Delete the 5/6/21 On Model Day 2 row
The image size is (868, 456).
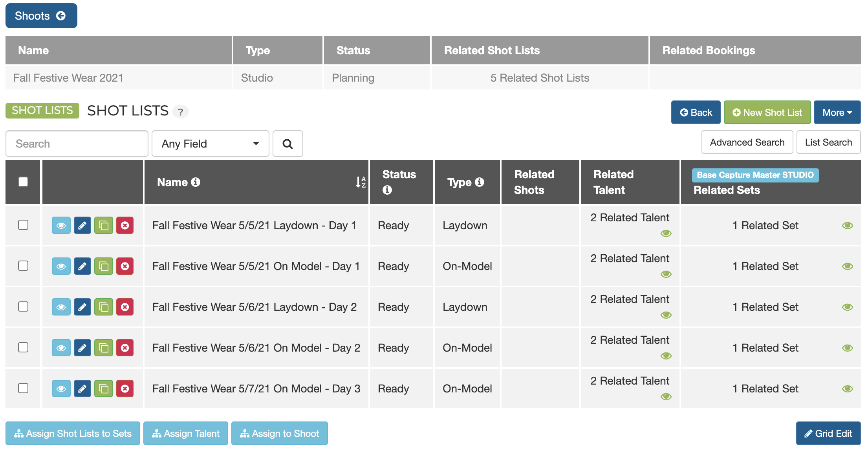pyautogui.click(x=125, y=348)
